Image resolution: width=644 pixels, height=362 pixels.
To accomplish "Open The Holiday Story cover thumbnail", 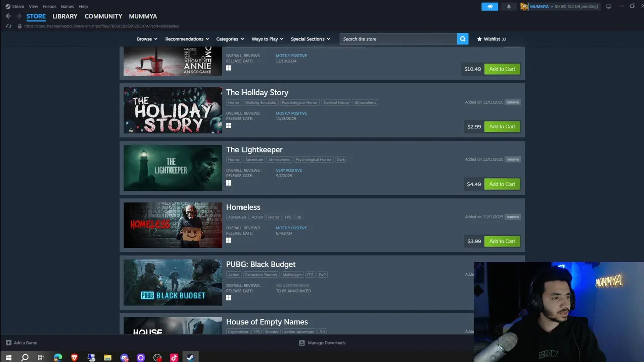I will (173, 111).
